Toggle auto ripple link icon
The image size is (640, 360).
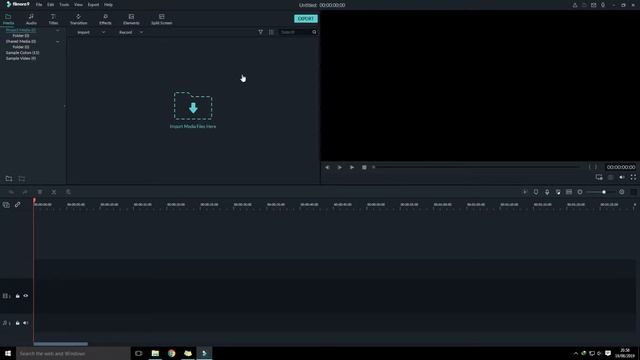point(18,204)
